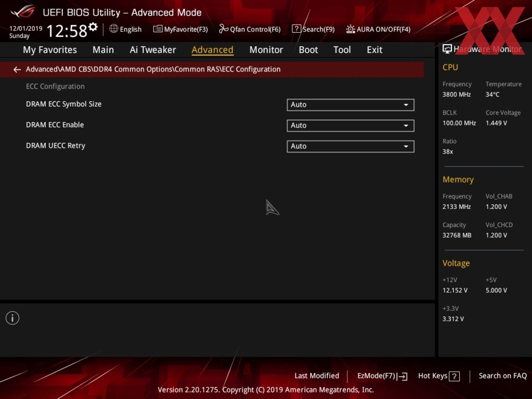
Task: Select DRAM ECC Symbol Size label
Action: (x=64, y=104)
